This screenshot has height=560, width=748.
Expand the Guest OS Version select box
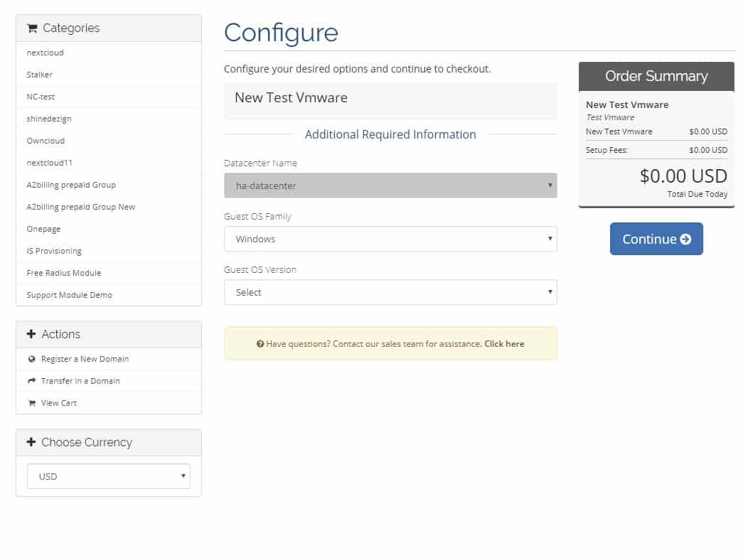tap(390, 292)
